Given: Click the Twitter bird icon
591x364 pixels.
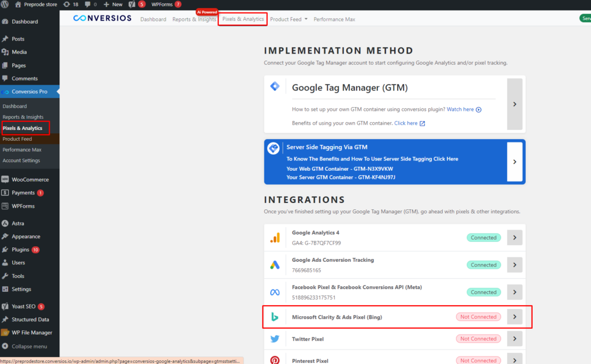Looking at the screenshot, I should coord(275,339).
